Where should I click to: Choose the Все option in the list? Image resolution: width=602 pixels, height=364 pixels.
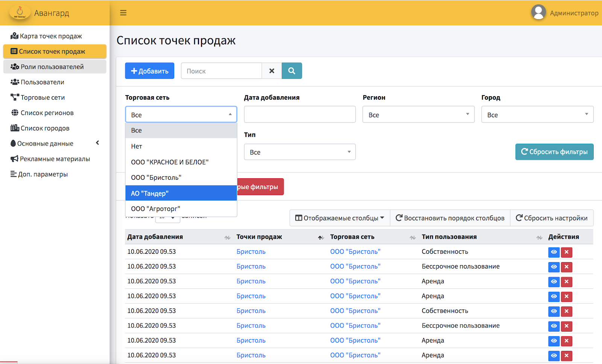(x=181, y=130)
